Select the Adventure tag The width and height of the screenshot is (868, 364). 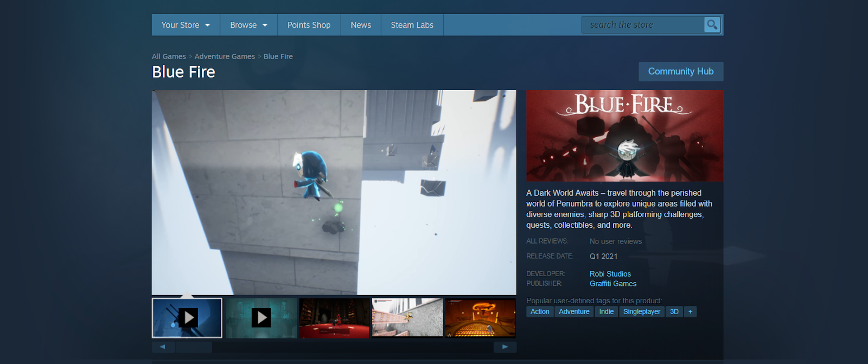pos(574,311)
